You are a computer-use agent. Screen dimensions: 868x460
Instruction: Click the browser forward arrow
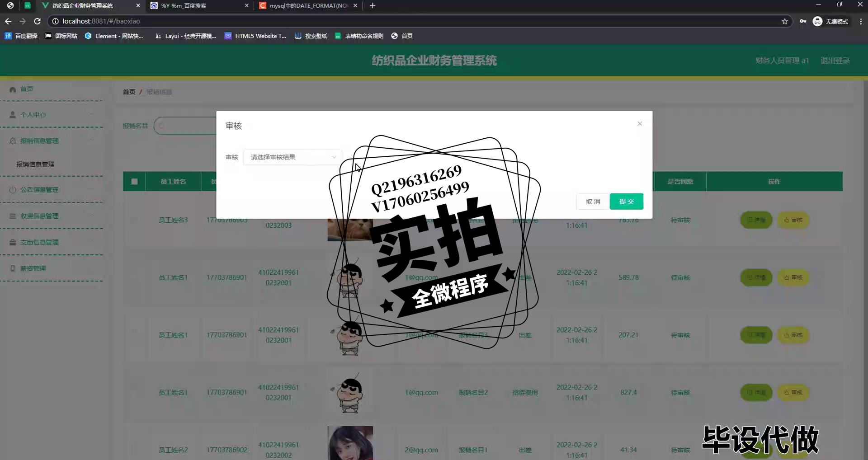pyautogui.click(x=23, y=21)
